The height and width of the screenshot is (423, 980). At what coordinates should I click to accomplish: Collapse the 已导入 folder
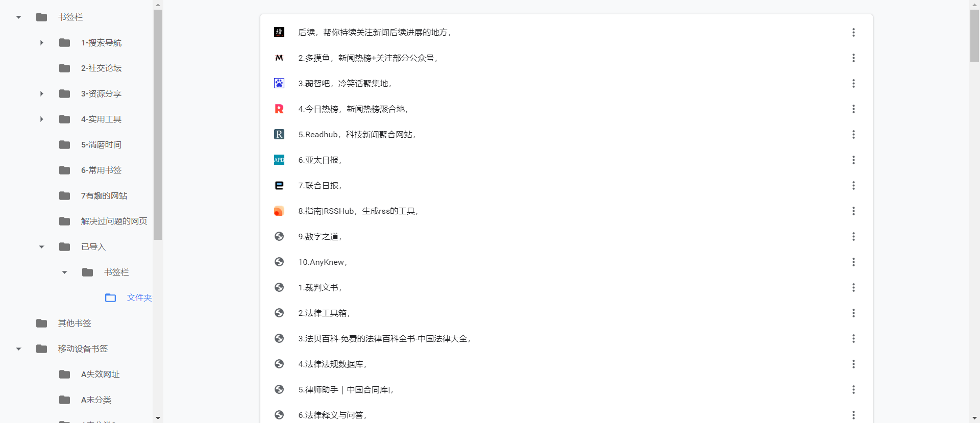(42, 247)
